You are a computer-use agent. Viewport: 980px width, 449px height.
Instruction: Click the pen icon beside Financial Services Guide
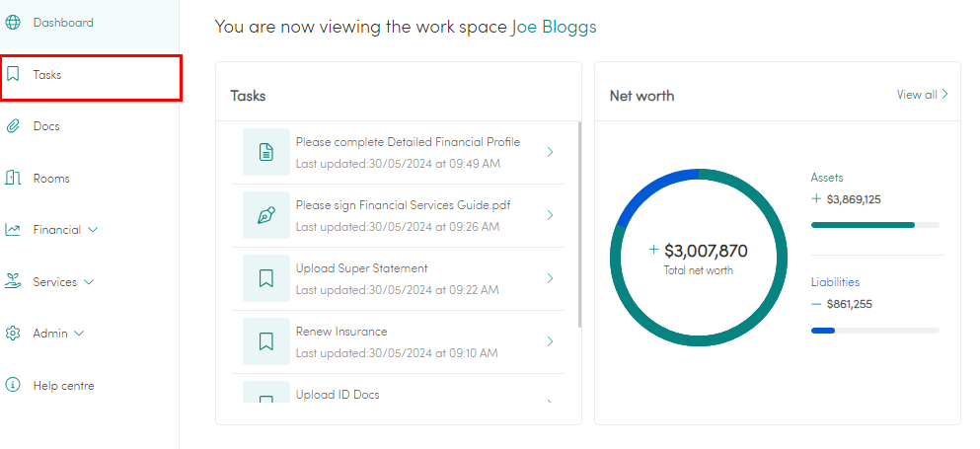(266, 215)
